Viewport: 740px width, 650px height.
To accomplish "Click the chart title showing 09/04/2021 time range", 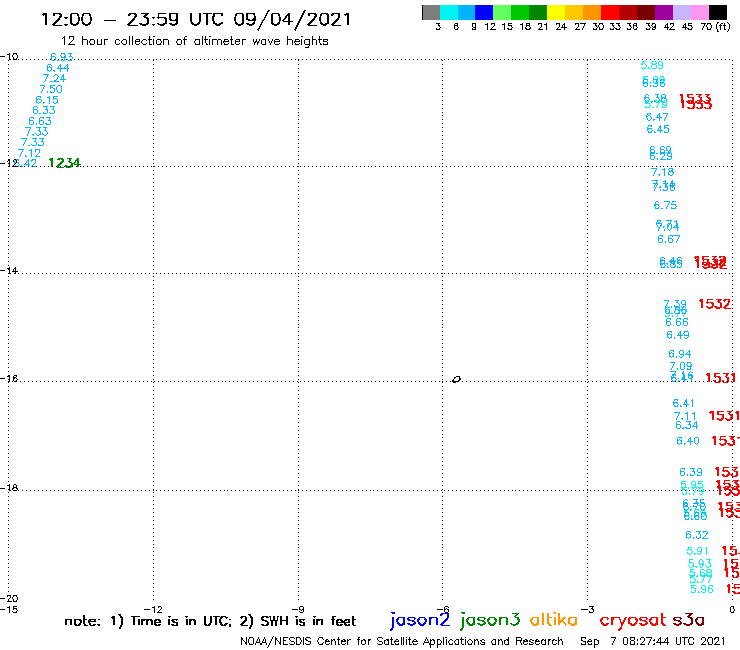I will (196, 20).
